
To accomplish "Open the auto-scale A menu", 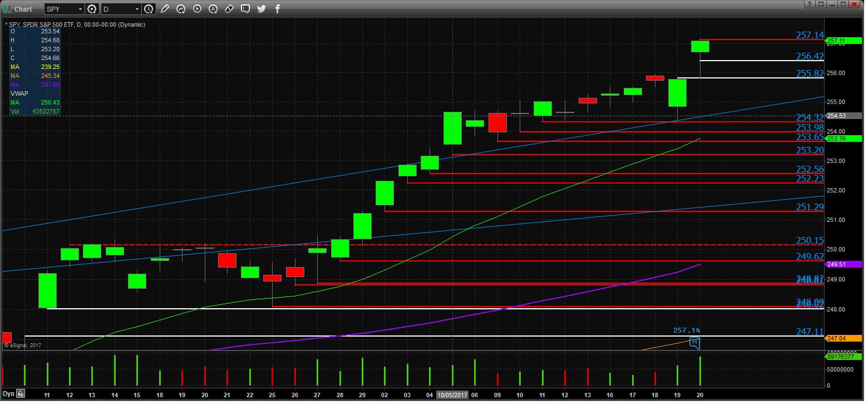I will pyautogui.click(x=213, y=9).
